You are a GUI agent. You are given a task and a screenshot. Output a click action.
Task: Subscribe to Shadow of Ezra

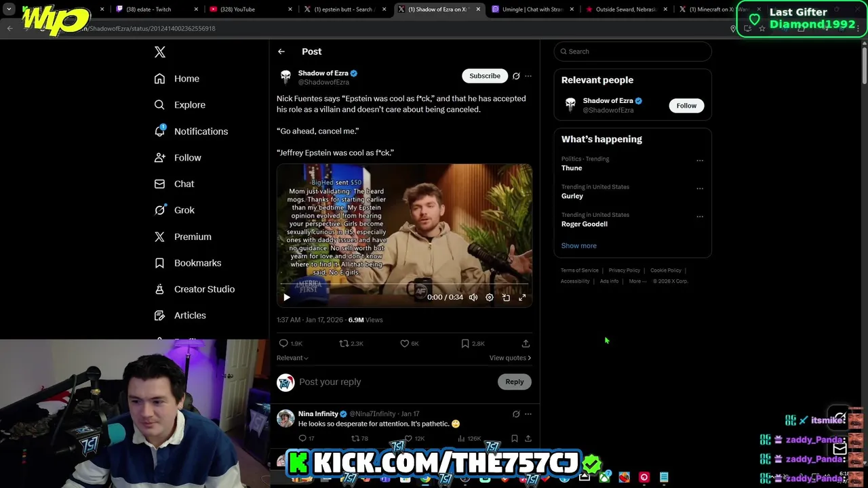485,76
